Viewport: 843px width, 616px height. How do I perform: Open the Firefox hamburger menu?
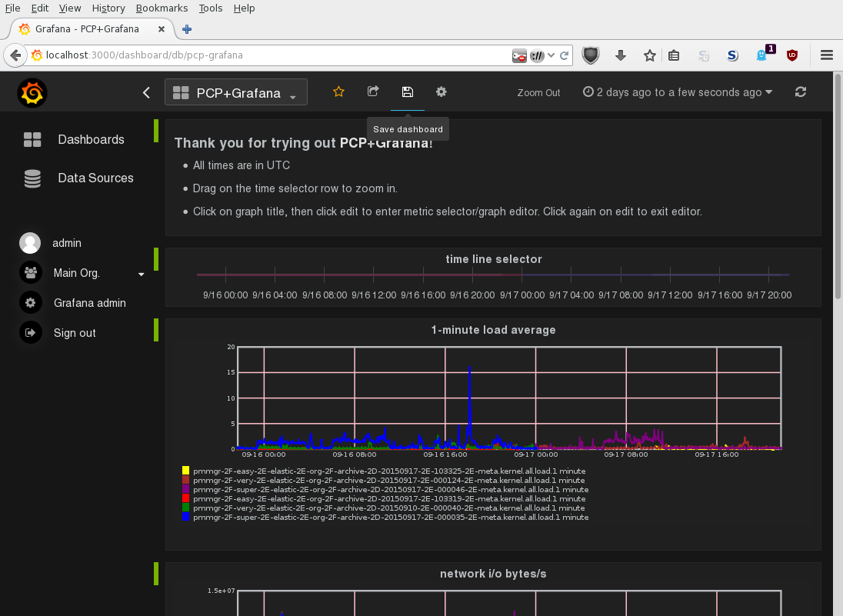[827, 55]
